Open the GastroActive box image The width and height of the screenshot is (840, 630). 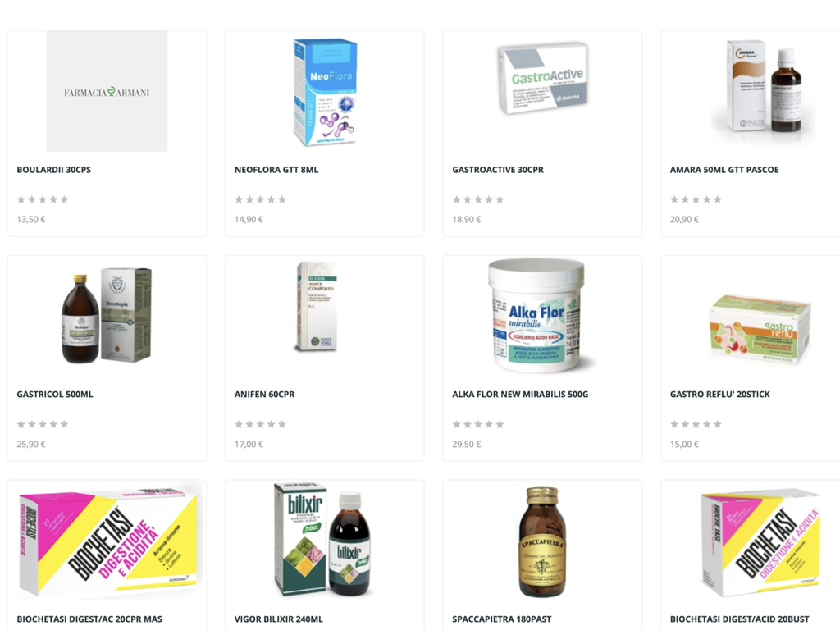542,79
